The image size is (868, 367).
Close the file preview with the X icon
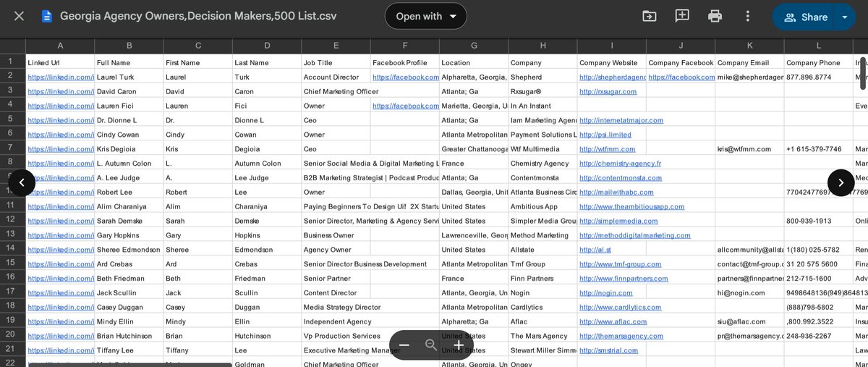tap(20, 16)
